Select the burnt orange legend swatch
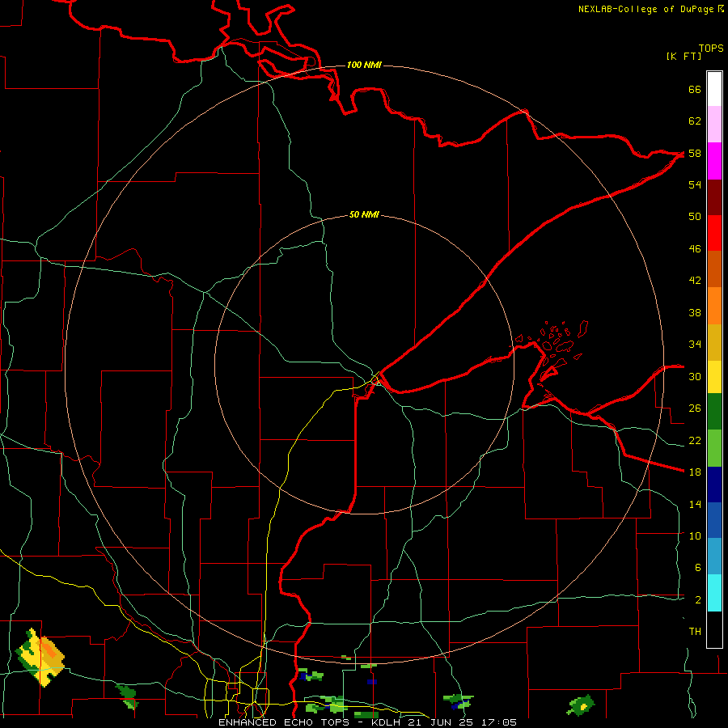 click(714, 269)
